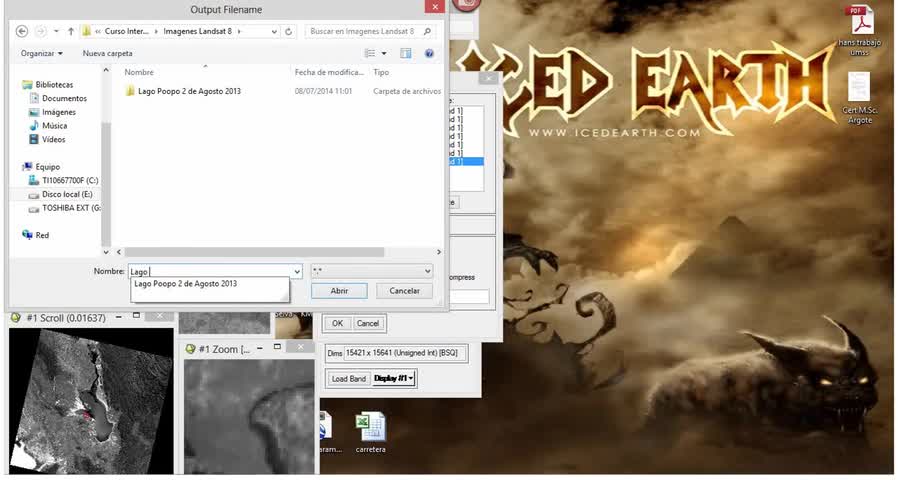Click navigation pane scroll up arrow

tap(106, 70)
